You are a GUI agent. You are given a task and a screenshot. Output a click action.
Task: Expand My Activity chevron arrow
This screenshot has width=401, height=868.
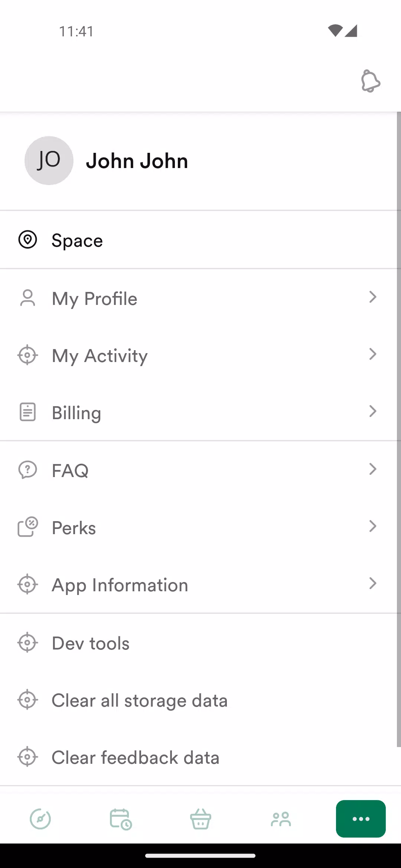click(x=373, y=354)
